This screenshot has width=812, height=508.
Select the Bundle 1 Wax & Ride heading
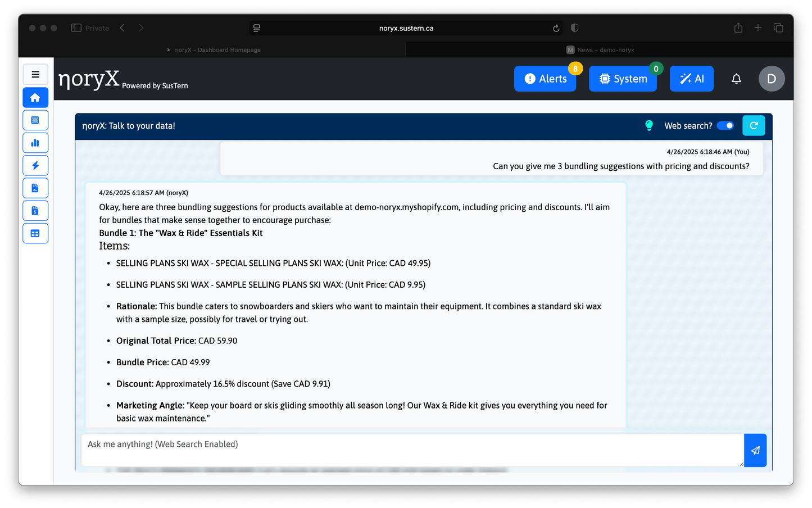pos(181,233)
